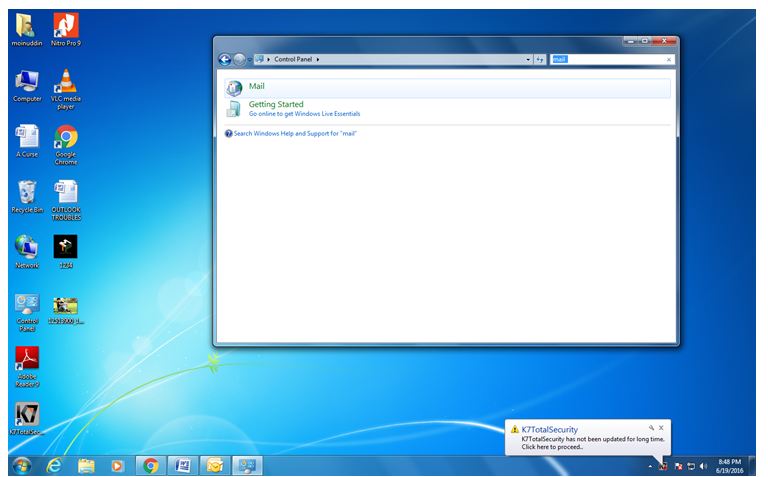This screenshot has height=477, width=768.
Task: Open the Mail control panel item
Action: [x=256, y=87]
